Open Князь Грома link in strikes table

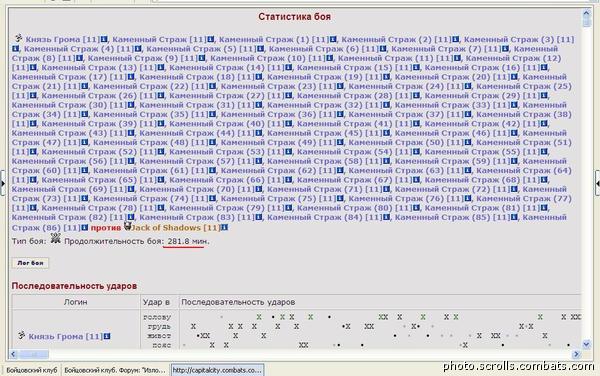pyautogui.click(x=65, y=337)
